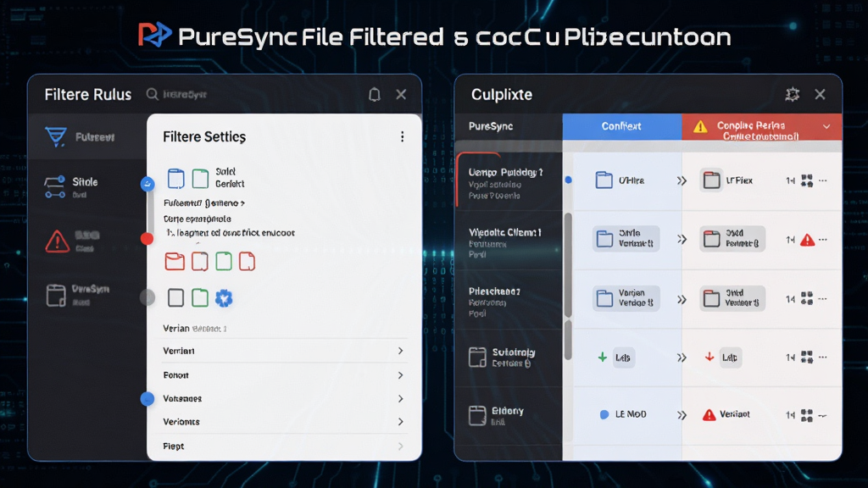
Task: Select the Prieshand sidebar entry
Action: 509,301
